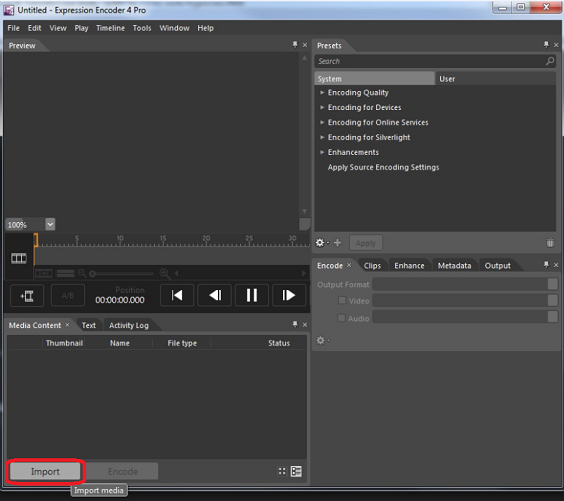This screenshot has height=501, width=564.
Task: Open the Help menu
Action: click(x=205, y=28)
